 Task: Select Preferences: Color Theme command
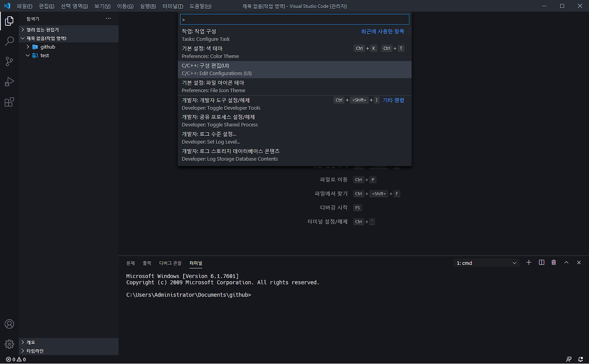pos(294,52)
